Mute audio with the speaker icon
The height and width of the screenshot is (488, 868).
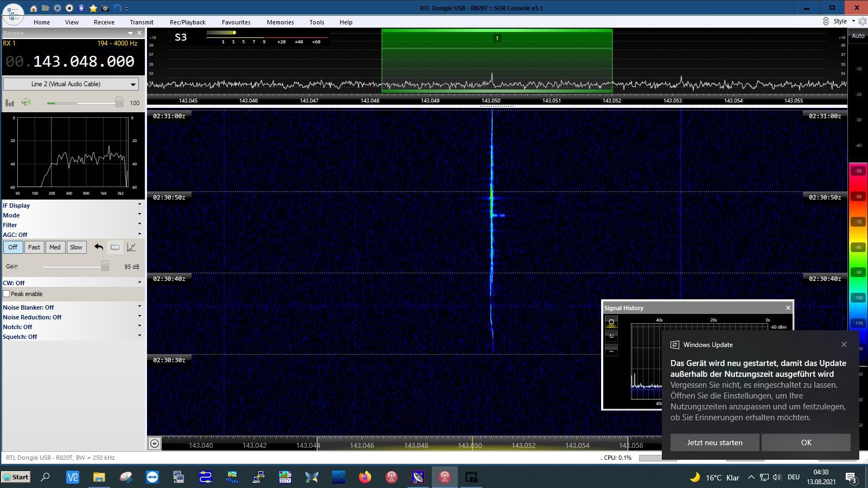[x=26, y=102]
